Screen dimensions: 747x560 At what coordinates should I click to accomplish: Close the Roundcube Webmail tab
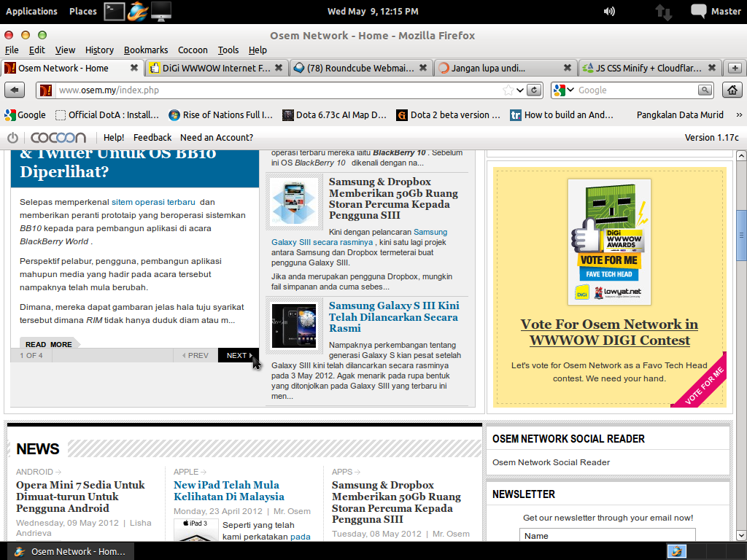tap(423, 68)
